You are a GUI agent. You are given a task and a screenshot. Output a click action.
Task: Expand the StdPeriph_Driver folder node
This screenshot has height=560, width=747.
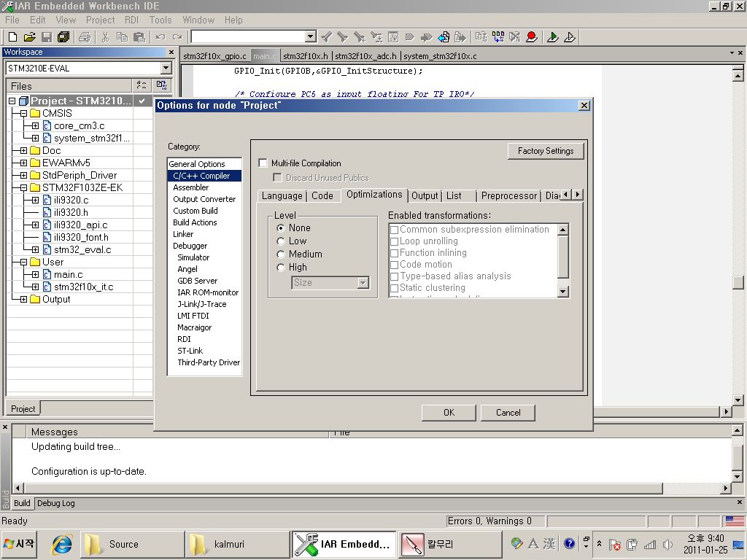point(23,175)
